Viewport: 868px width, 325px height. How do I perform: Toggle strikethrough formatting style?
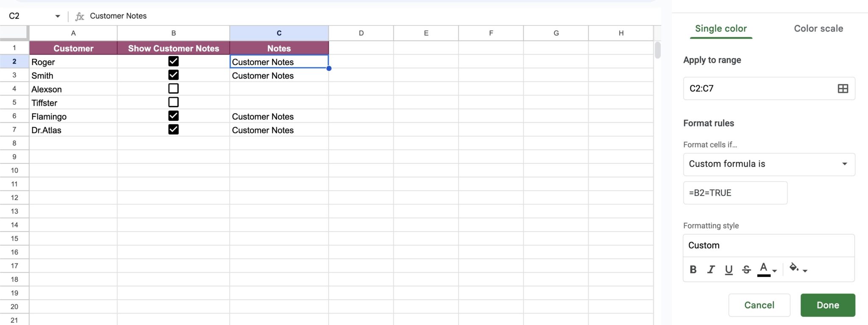pyautogui.click(x=746, y=269)
